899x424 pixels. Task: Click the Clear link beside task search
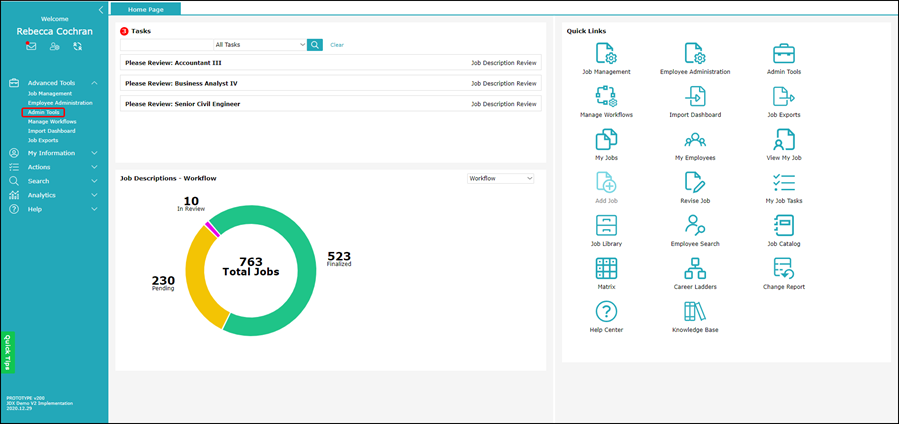click(337, 45)
